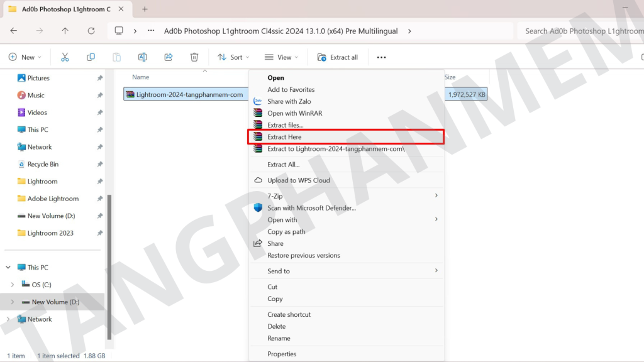The image size is (644, 362).
Task: Click the Copy icon in toolbar
Action: (91, 57)
